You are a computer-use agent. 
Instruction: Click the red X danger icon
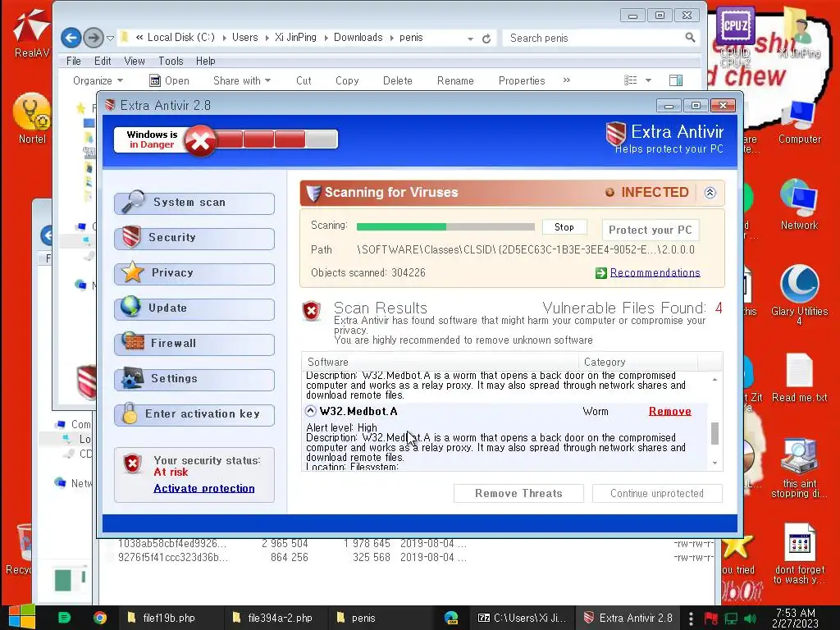(200, 140)
